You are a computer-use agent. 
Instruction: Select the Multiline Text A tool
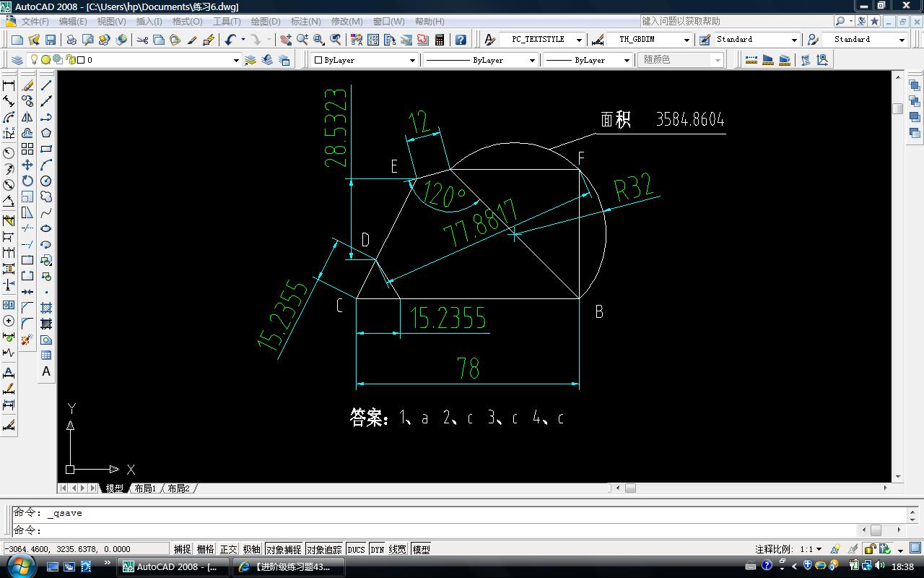pos(46,371)
